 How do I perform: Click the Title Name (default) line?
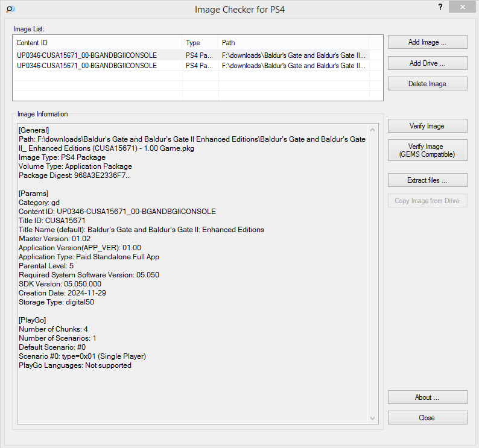(141, 230)
